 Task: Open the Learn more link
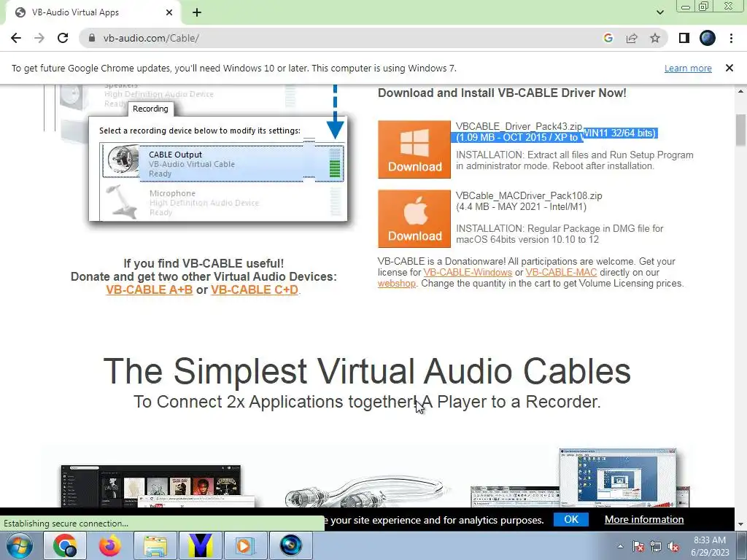[688, 68]
